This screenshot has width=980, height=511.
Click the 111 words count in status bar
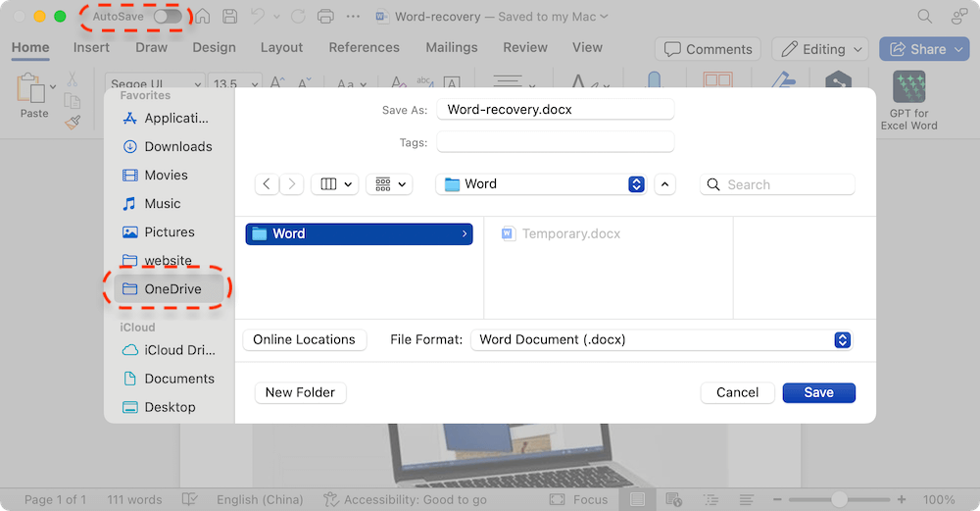[x=134, y=500]
